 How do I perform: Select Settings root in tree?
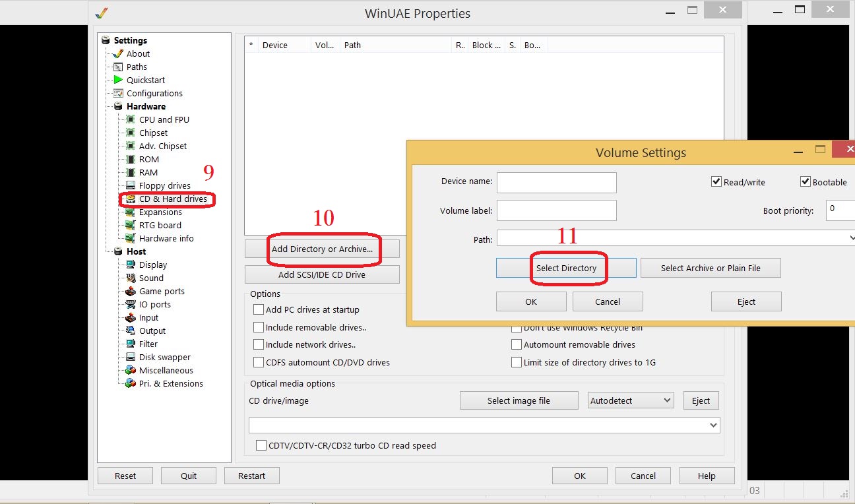click(130, 40)
